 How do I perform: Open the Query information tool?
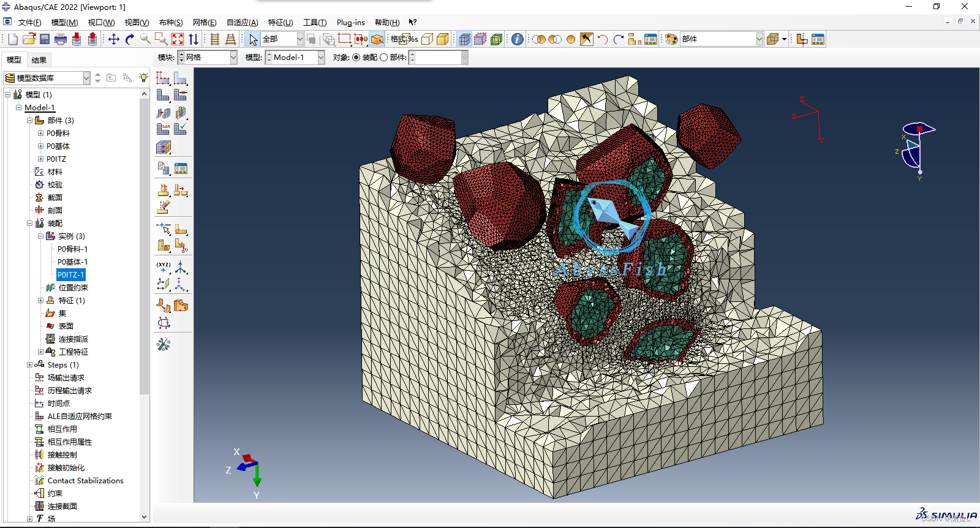click(518, 39)
